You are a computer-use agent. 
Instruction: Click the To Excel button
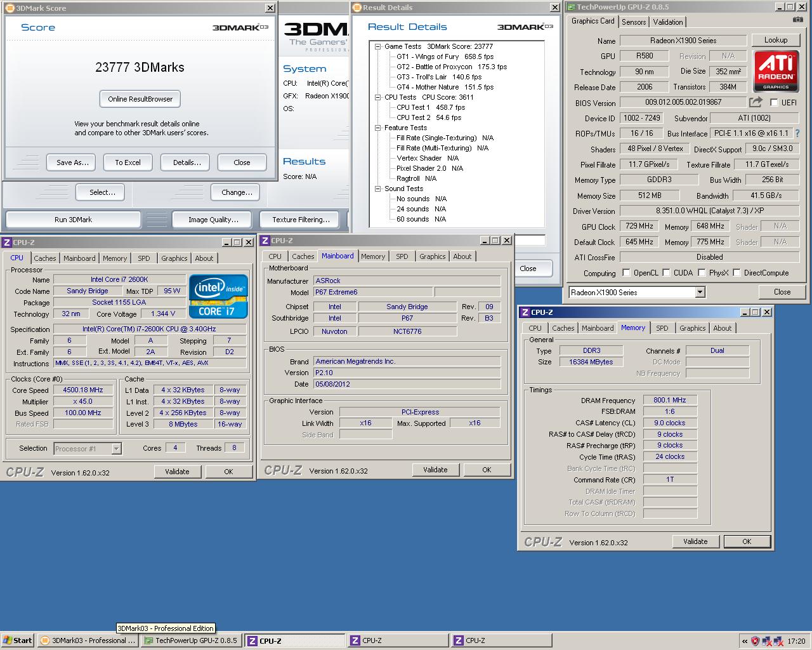(x=128, y=162)
